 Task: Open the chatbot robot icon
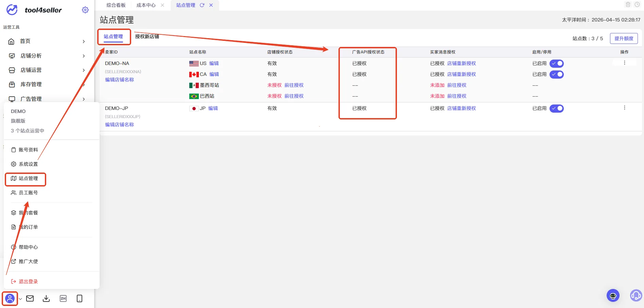pos(613,295)
